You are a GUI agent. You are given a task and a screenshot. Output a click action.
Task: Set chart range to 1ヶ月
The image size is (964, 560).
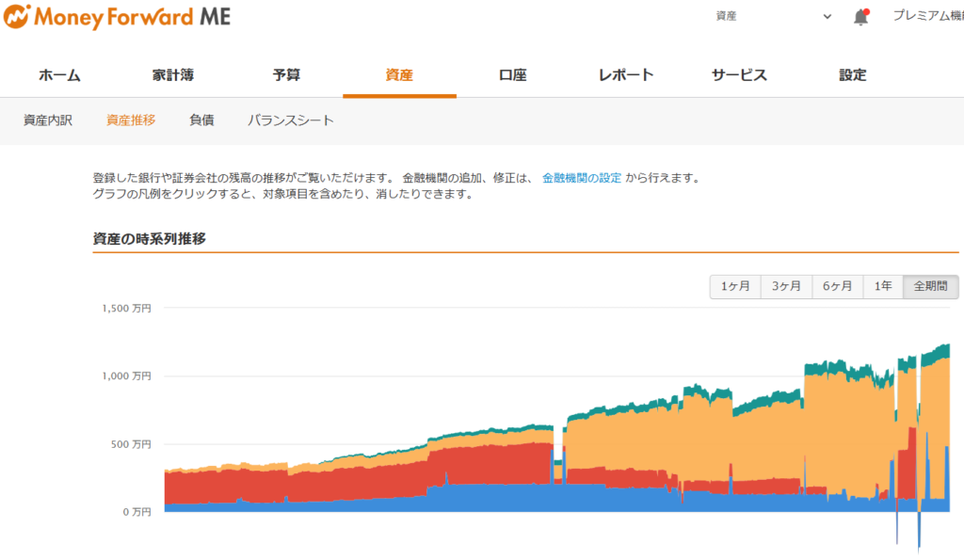pos(735,287)
